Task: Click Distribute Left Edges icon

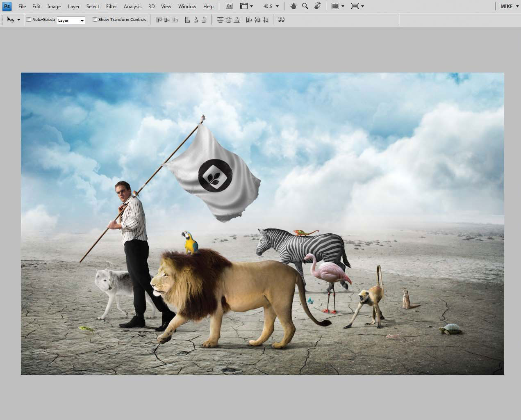Action: coord(249,20)
